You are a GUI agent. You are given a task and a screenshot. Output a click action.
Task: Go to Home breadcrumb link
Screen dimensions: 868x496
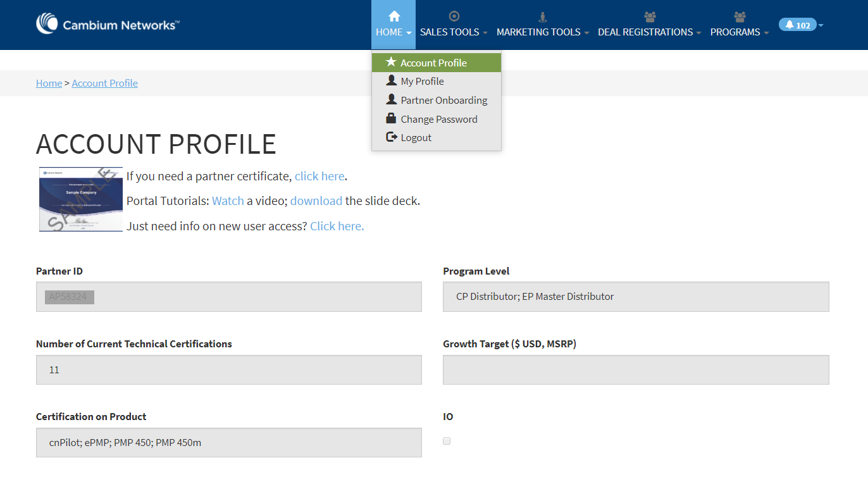click(49, 83)
